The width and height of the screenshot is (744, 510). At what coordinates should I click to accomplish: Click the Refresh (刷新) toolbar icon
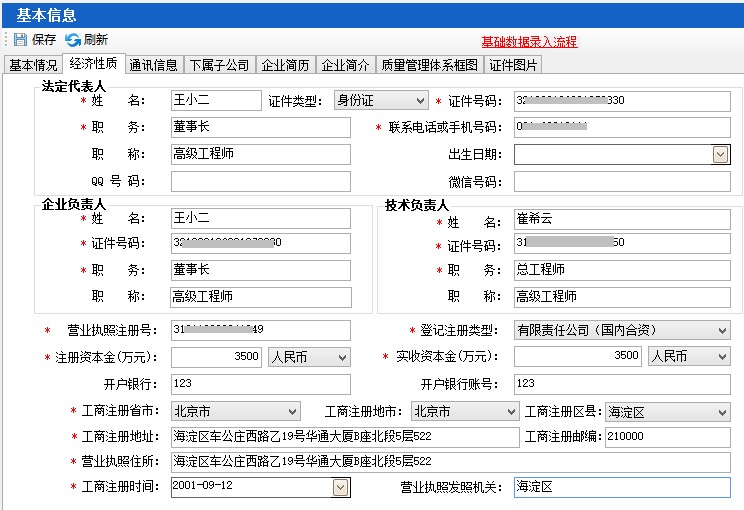click(x=73, y=40)
